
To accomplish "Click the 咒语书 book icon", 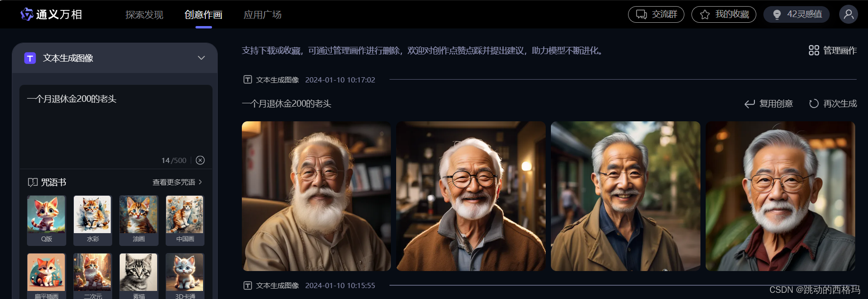I will point(33,182).
